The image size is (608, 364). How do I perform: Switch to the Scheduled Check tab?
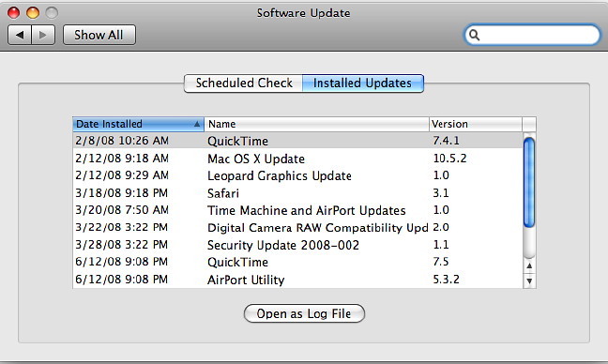(244, 83)
